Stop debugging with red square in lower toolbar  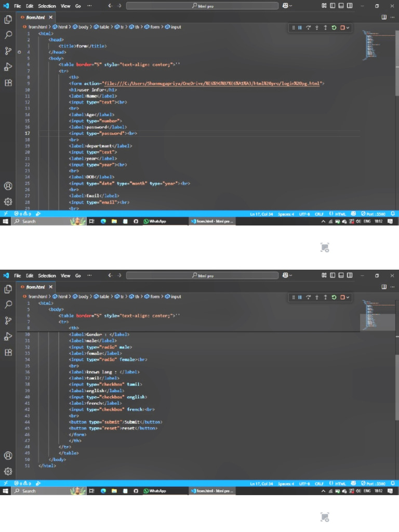pos(342,297)
